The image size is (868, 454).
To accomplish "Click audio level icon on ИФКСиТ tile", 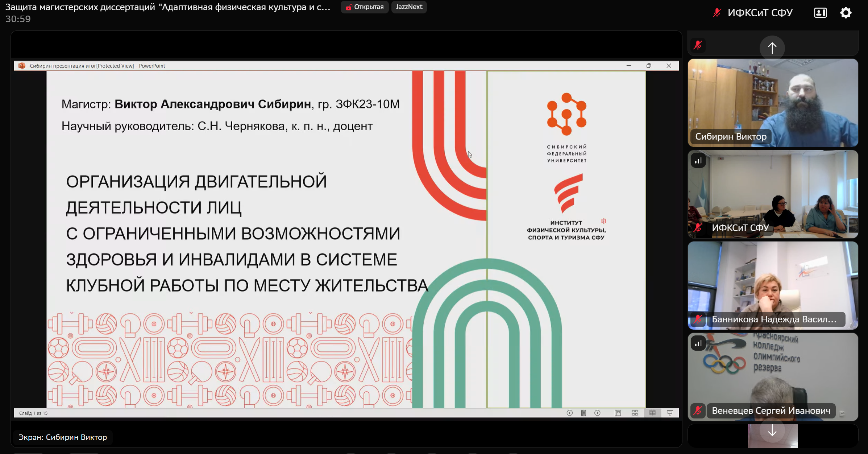I will pyautogui.click(x=698, y=161).
